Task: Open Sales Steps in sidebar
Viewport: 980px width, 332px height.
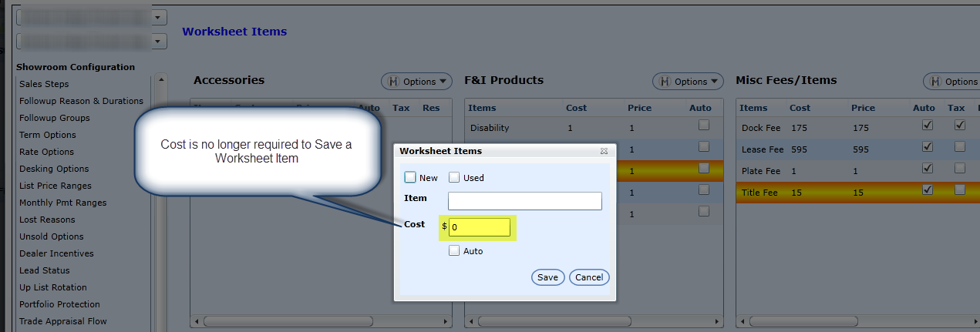Action: [44, 84]
